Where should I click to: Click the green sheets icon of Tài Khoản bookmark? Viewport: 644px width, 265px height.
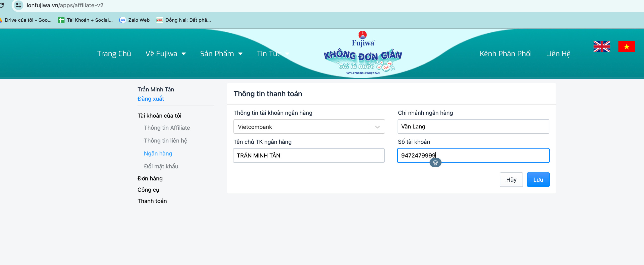point(61,20)
